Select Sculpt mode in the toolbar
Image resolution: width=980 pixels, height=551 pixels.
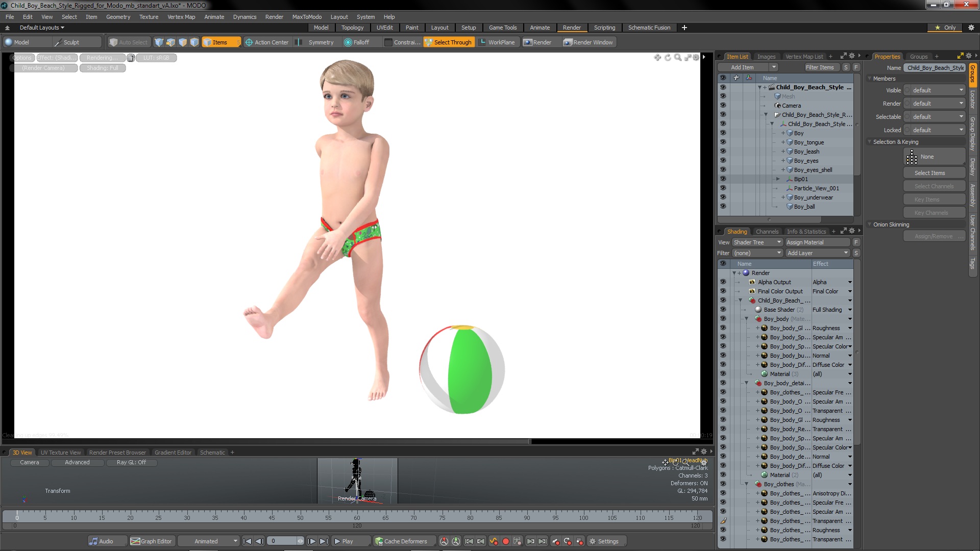coord(71,42)
